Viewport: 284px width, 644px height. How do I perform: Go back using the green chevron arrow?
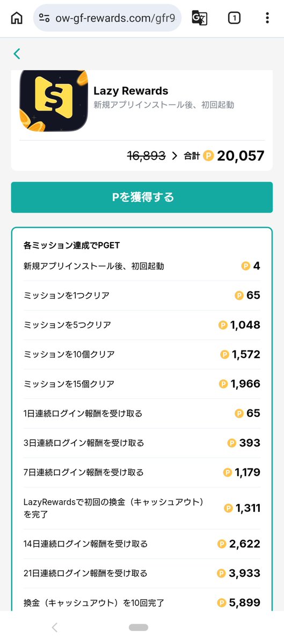[17, 54]
